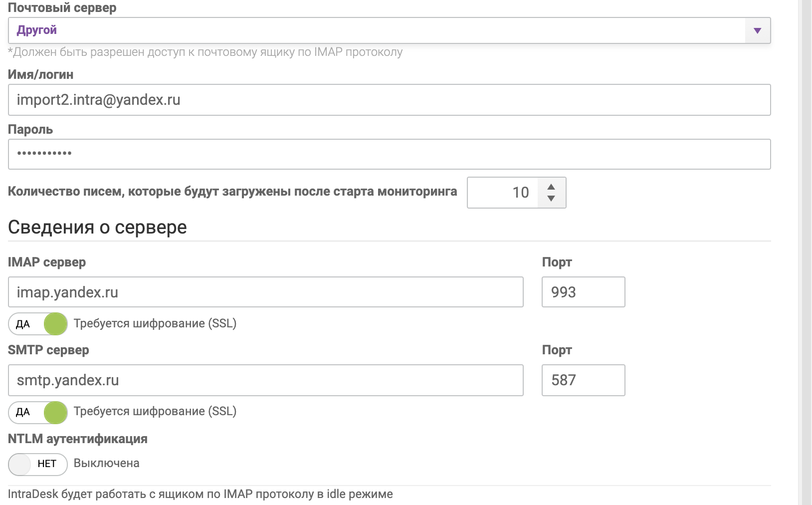
Task: Open the Почтовый сервер dropdown showing Другой
Action: [x=389, y=30]
